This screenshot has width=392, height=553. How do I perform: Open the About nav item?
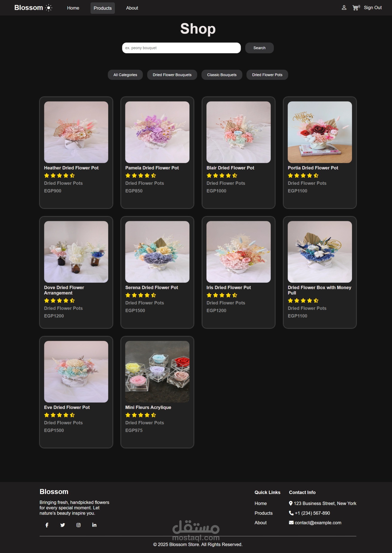click(132, 8)
